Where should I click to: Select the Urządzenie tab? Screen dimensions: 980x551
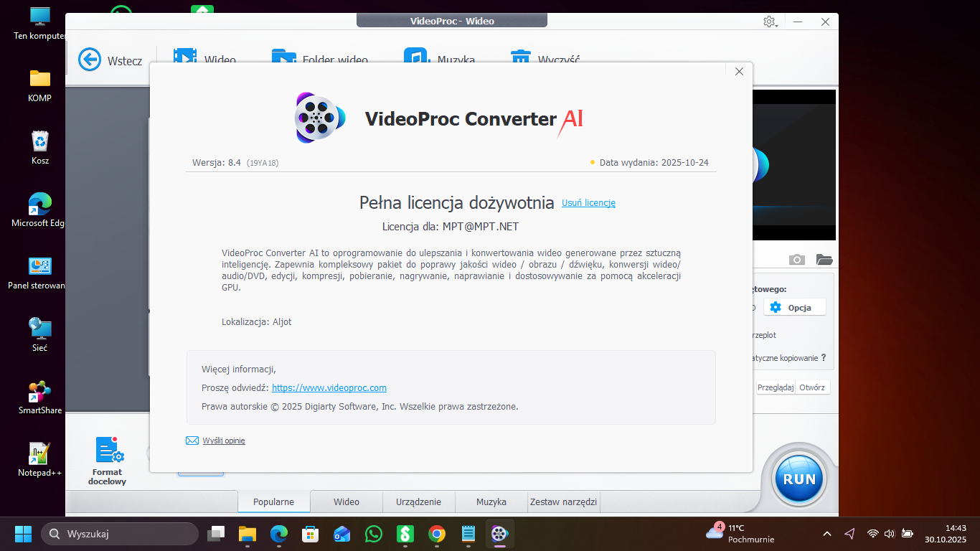point(418,502)
